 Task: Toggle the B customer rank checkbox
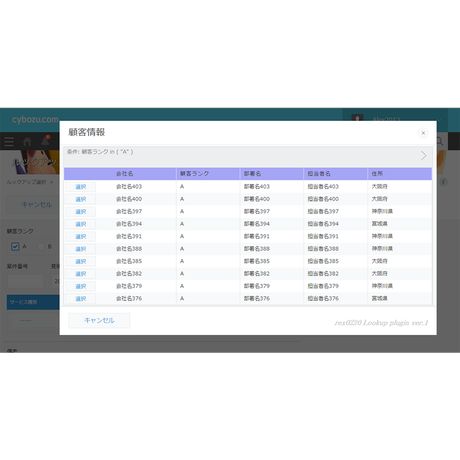[x=41, y=247]
